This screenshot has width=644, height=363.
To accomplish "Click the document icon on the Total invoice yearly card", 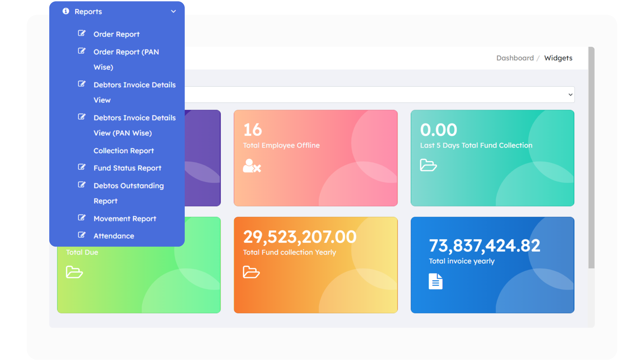I will [436, 281].
